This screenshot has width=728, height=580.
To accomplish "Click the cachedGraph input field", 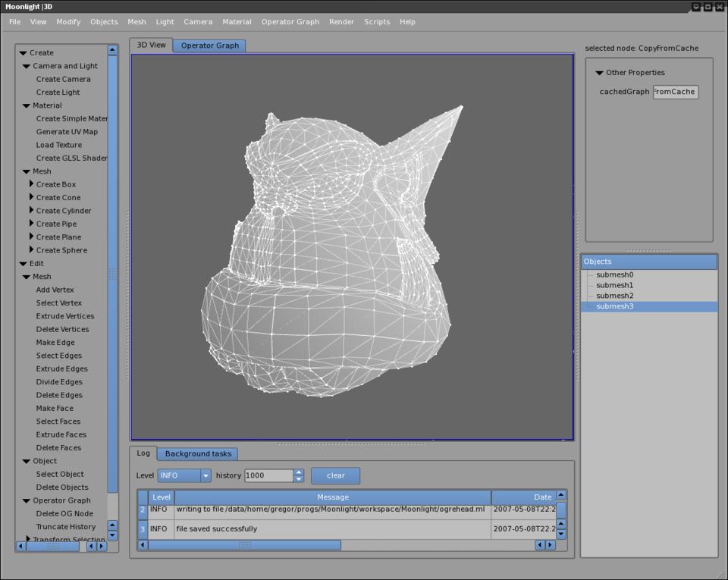I will [x=675, y=92].
